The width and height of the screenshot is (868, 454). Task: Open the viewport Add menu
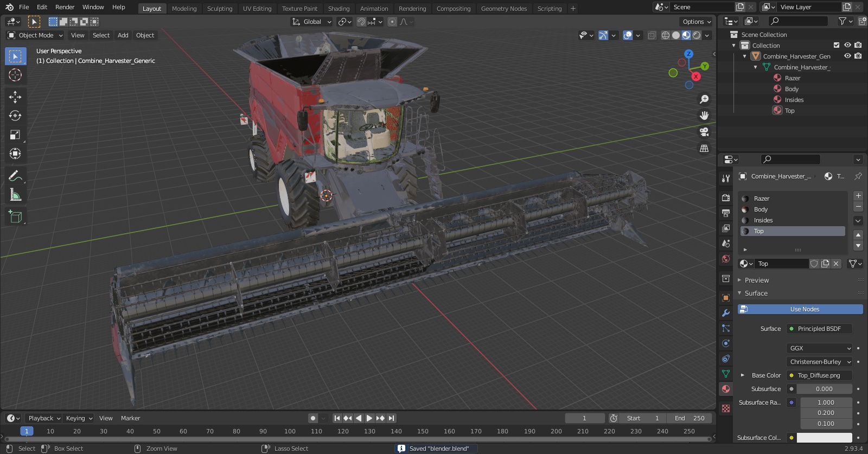[x=123, y=35]
